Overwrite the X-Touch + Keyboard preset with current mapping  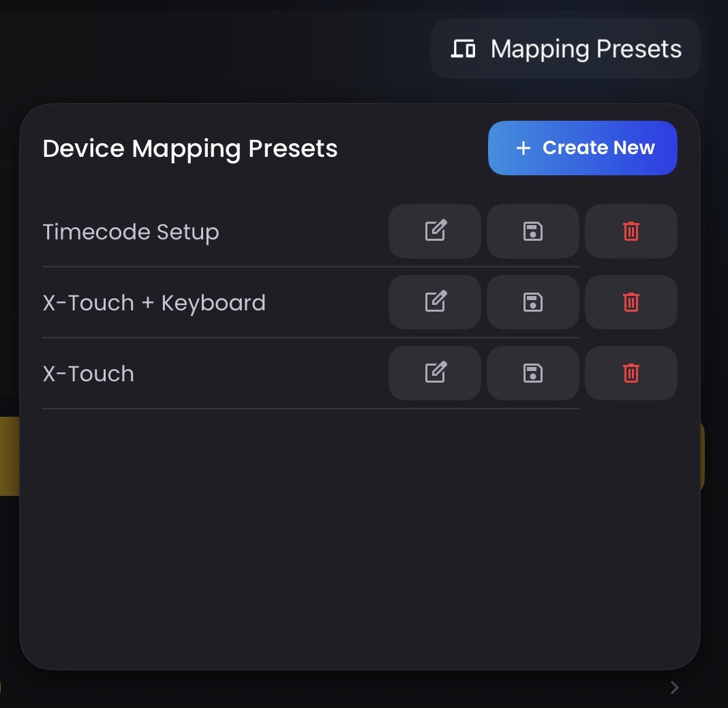point(532,302)
